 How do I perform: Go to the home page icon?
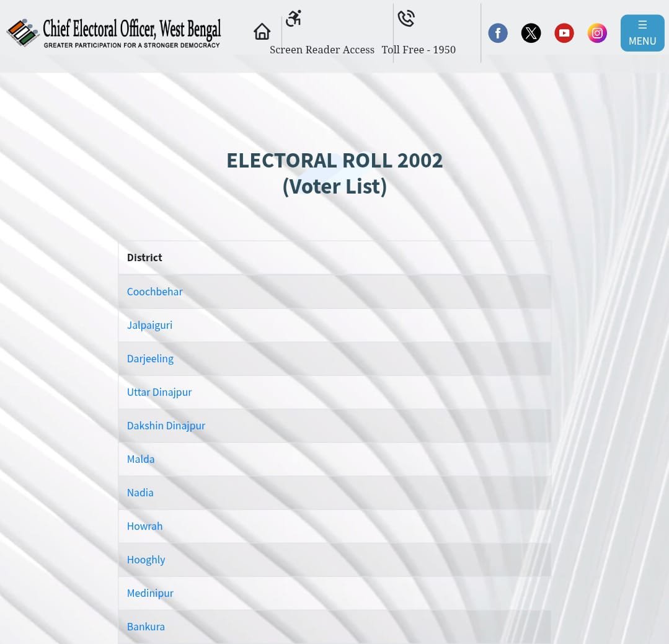point(262,32)
